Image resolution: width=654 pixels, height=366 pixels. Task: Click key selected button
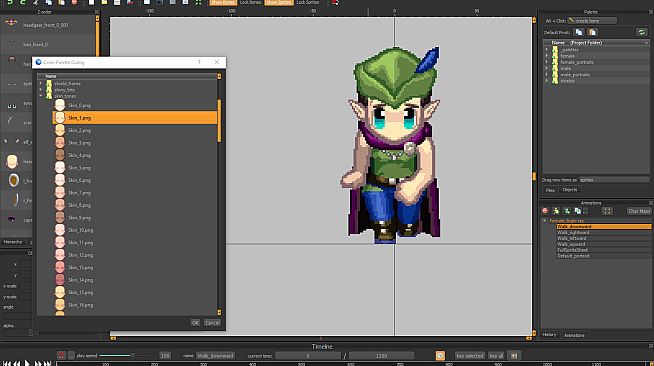click(470, 356)
